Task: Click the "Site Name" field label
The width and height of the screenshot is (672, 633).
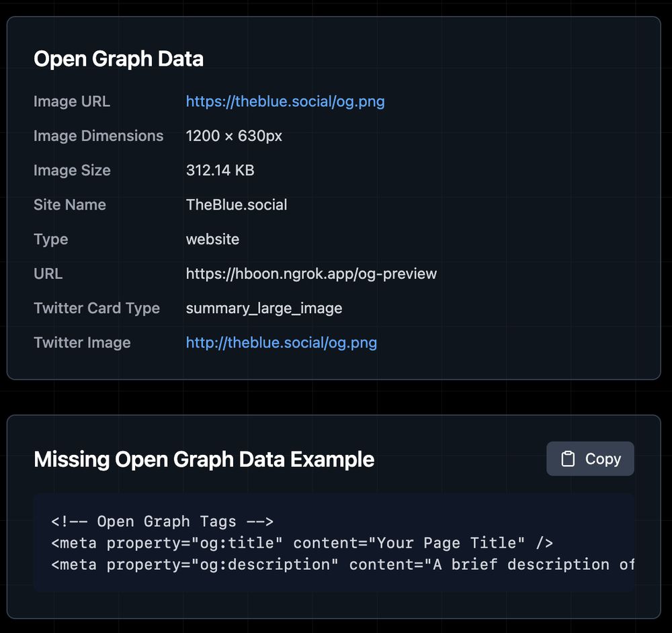Action: [x=70, y=205]
